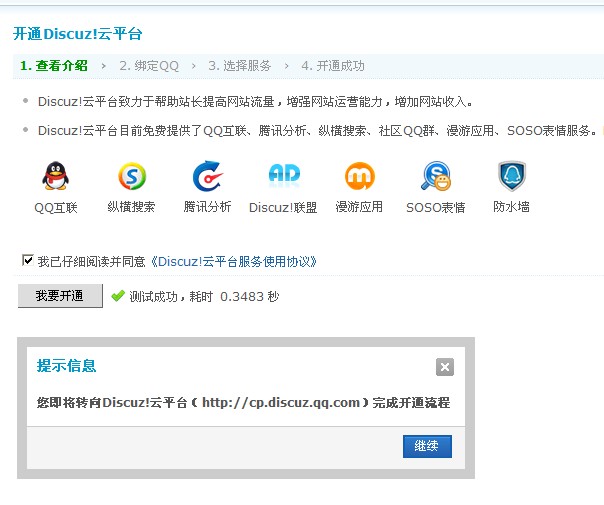The image size is (604, 505).
Task: Close the 提示信息 dialog with X
Action: tap(445, 367)
